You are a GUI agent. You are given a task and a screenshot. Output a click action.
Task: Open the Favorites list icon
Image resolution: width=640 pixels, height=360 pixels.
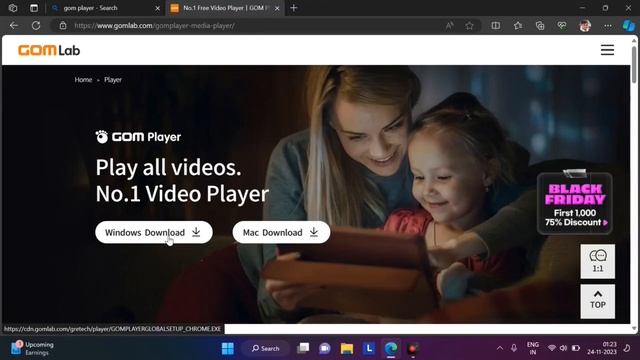pos(518,26)
